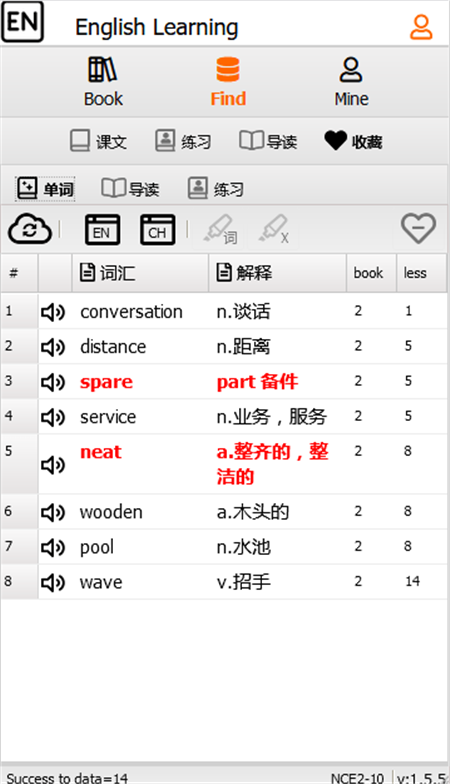Open the Book tab
Image resolution: width=450 pixels, height=784 pixels.
click(103, 82)
